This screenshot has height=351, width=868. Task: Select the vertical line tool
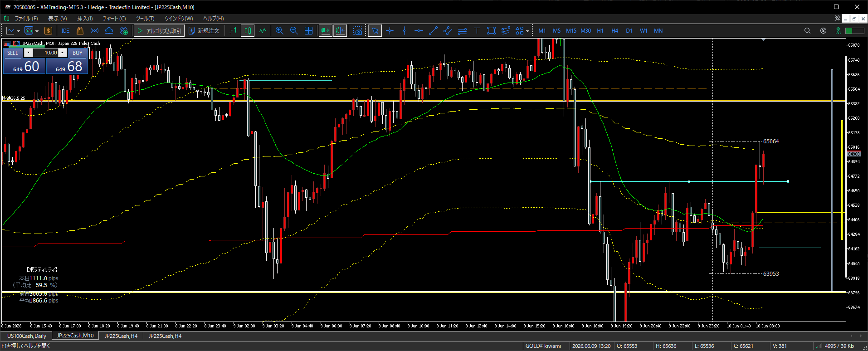(x=404, y=31)
